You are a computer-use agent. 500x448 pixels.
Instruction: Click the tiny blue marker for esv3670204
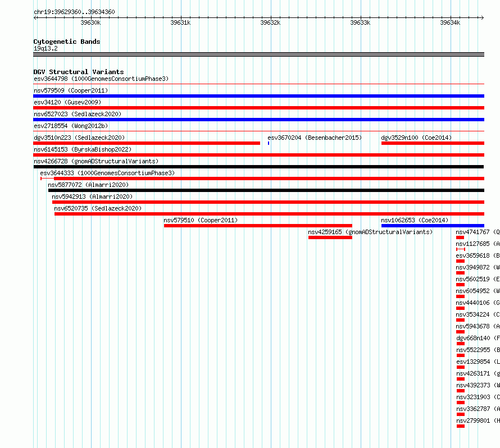[269, 143]
